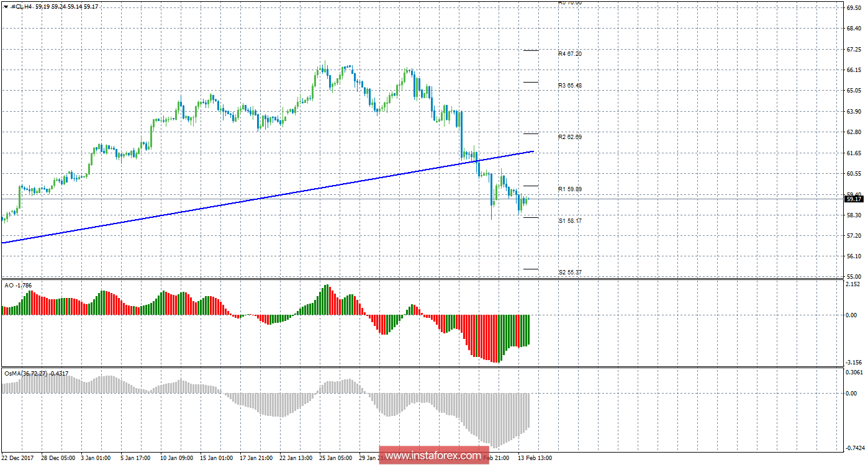Click the 55.00 price scale value
Screen dimensions: 868x465
tap(854, 276)
